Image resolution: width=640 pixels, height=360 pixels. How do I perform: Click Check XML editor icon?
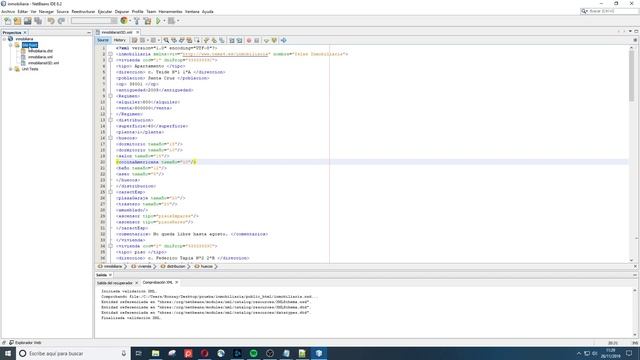point(267,40)
